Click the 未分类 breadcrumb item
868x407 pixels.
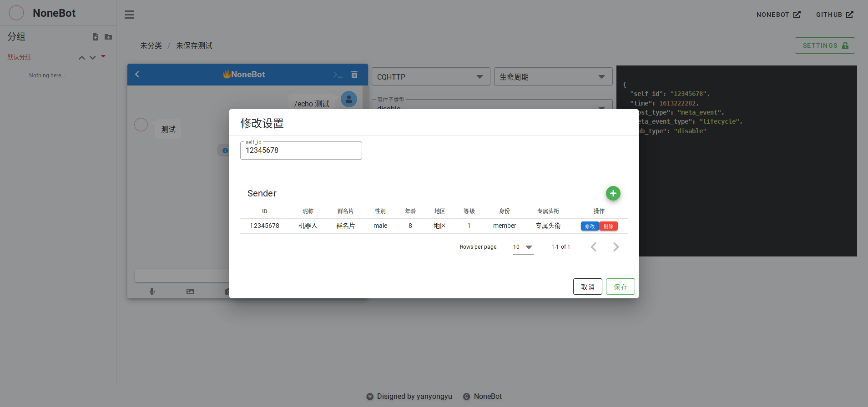[x=151, y=45]
